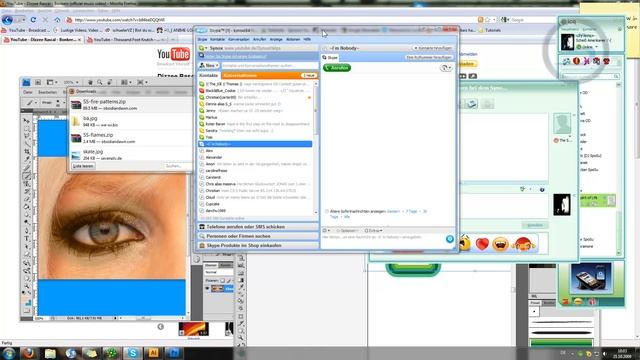Select the Rectangular Marquee tool in Photoshop
The height and width of the screenshot is (360, 640).
27,129
